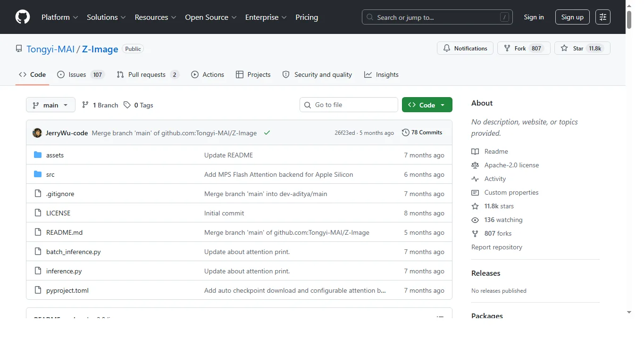
Task: Fork the repository with the Fork button
Action: tap(524, 48)
